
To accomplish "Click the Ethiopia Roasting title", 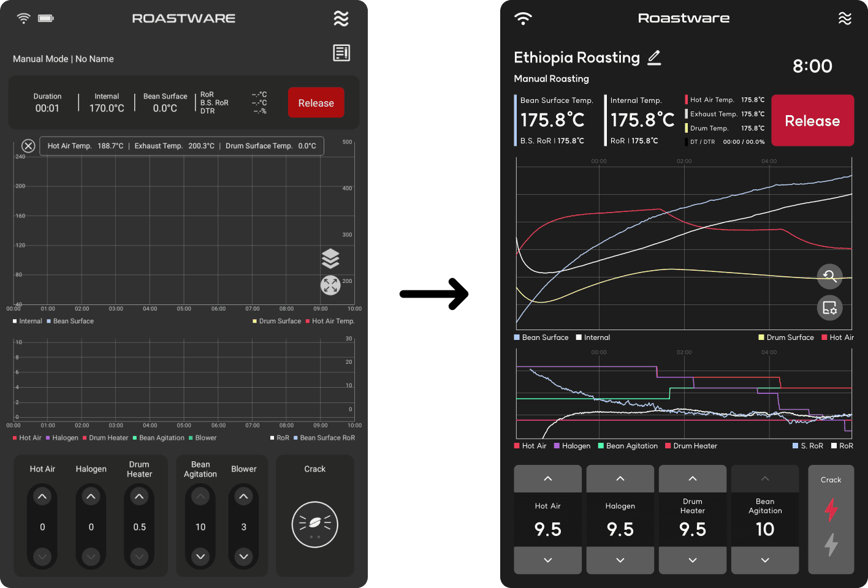I will [577, 58].
